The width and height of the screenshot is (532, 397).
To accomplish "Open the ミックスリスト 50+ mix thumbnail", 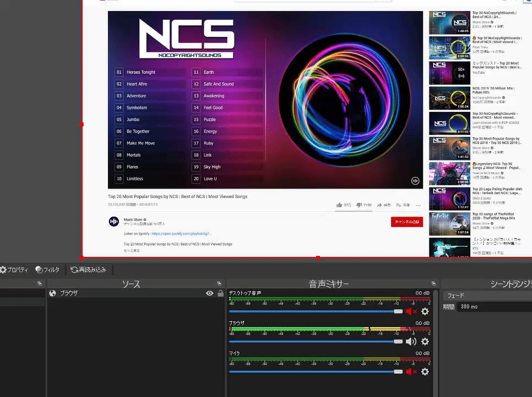I will pyautogui.click(x=449, y=73).
